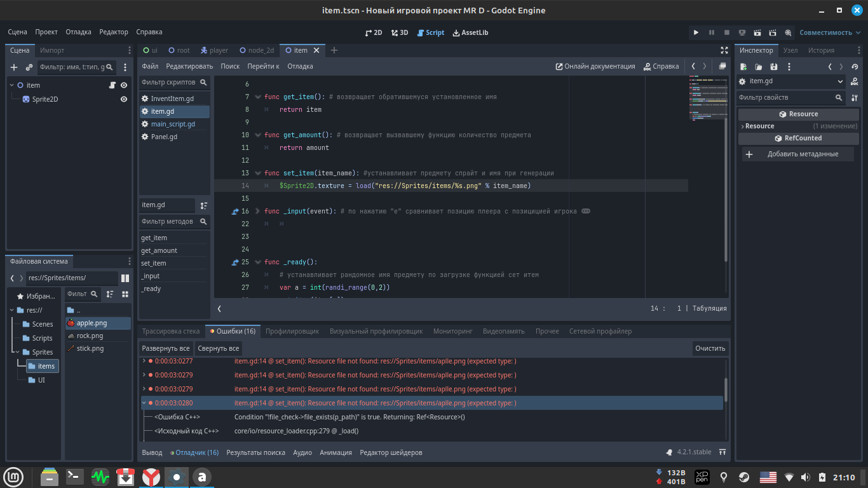The image size is (868, 488).
Task: Toggle visibility of the Sprite2D node
Action: [x=124, y=99]
